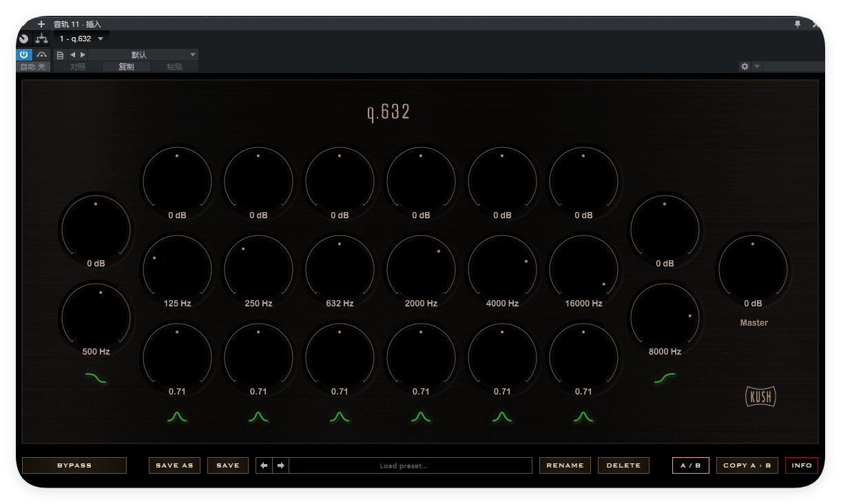
Task: Click the 125 Hz frequency knob
Action: point(177,269)
